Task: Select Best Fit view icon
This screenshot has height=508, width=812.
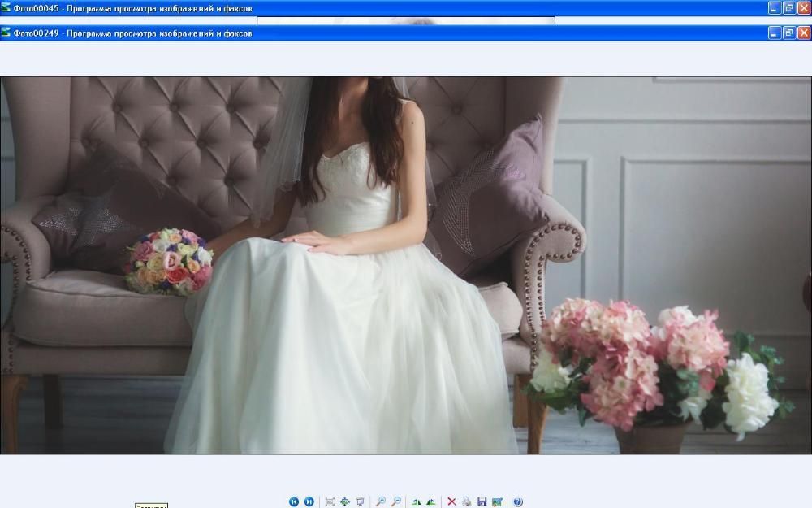Action: tap(330, 501)
